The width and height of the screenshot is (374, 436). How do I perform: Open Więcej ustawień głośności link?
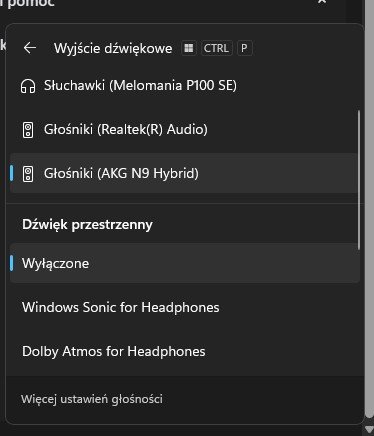(x=92, y=399)
